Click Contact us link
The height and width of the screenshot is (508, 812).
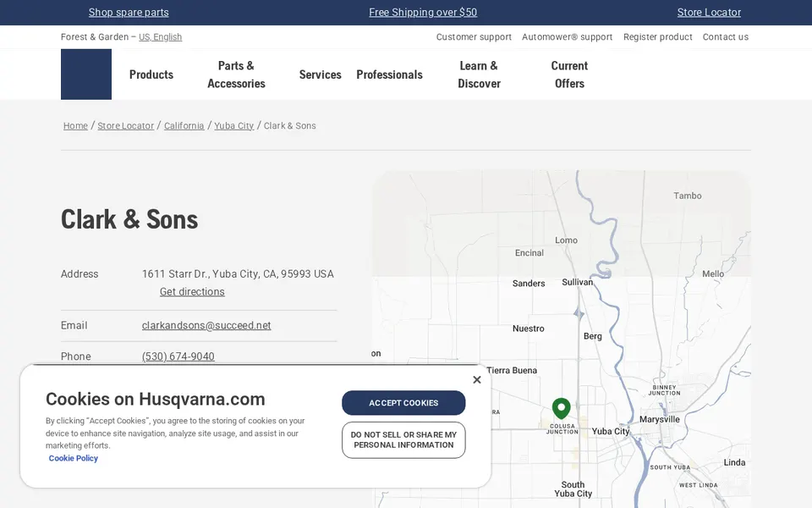tap(726, 36)
